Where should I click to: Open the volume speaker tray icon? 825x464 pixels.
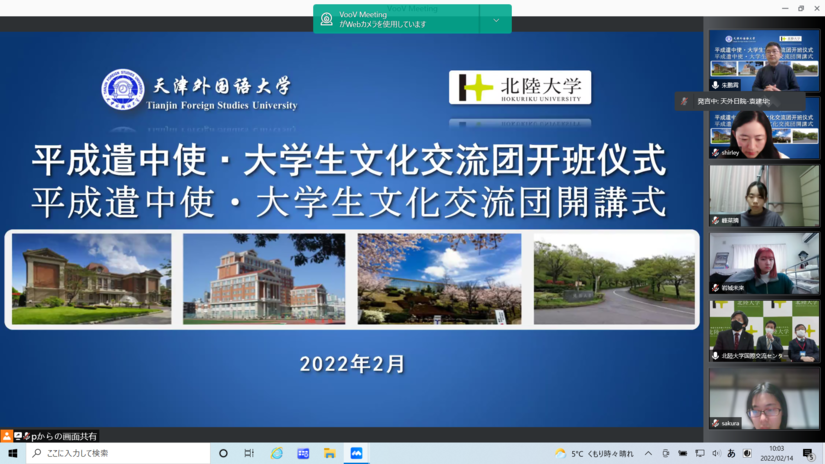[716, 453]
